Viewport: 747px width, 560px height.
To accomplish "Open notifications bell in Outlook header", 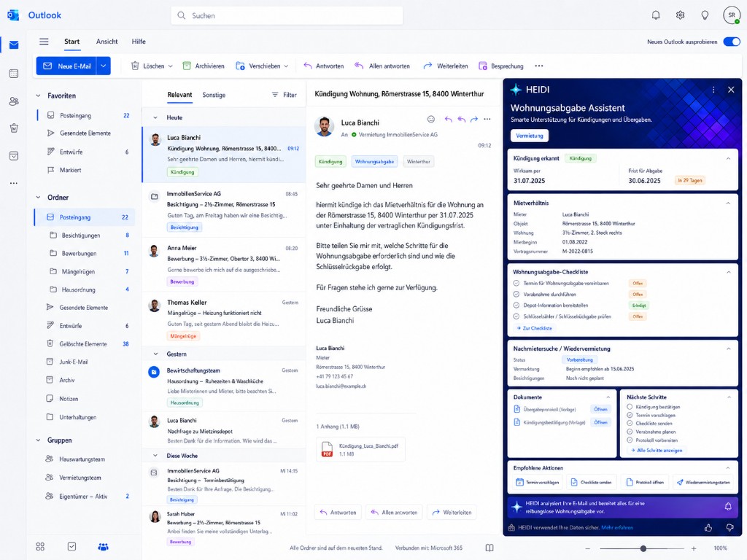I will (656, 15).
